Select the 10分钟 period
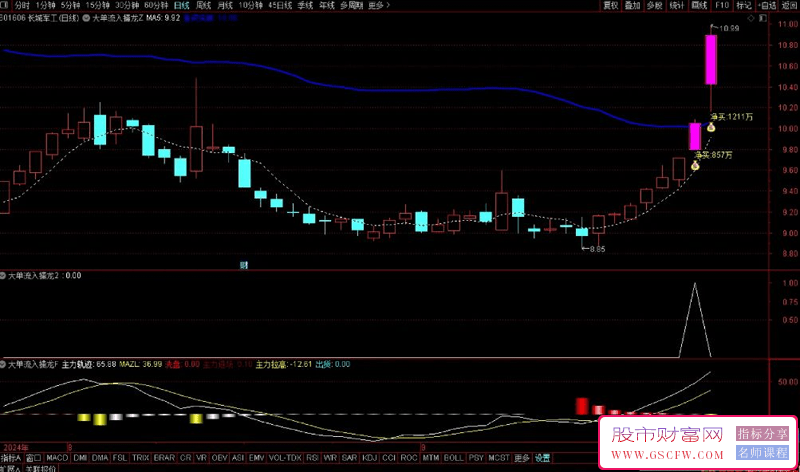The width and height of the screenshot is (800, 472). (x=251, y=5)
